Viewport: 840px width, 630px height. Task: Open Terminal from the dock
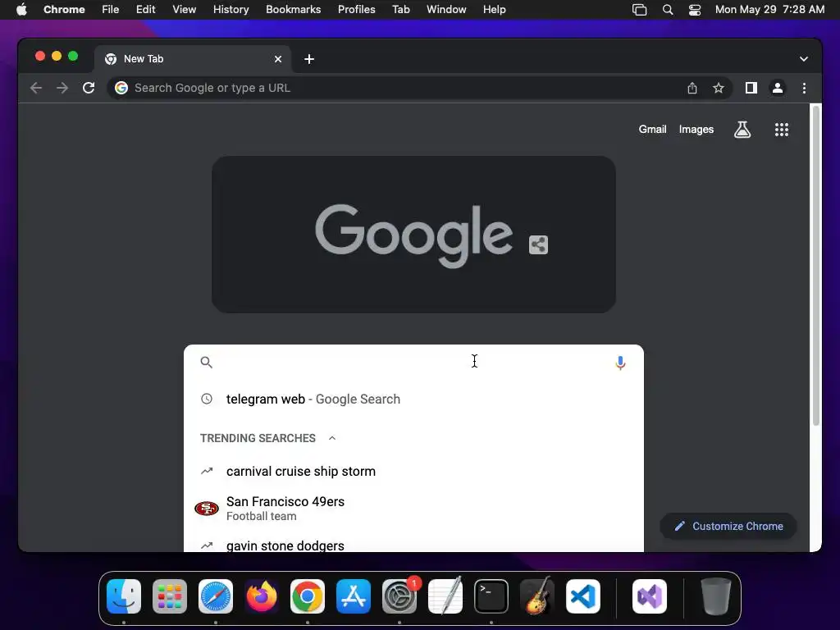[x=491, y=596]
